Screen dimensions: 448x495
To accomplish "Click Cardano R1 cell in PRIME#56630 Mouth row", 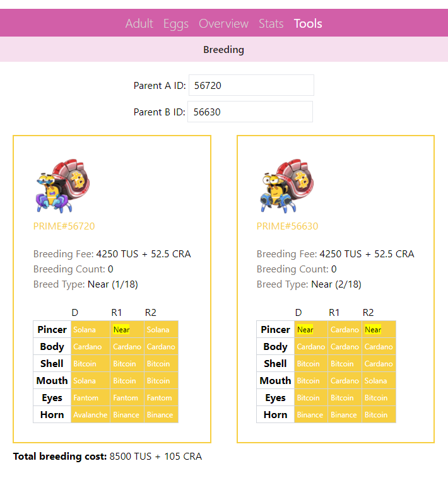I will tap(345, 380).
